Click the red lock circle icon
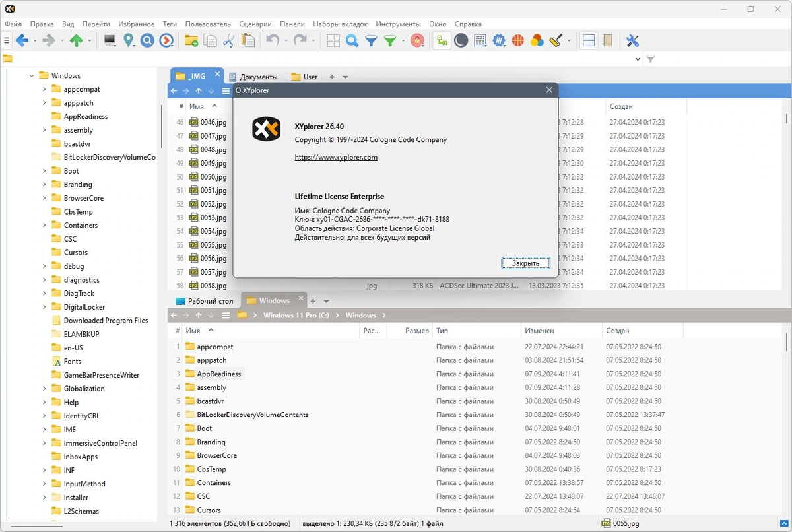 (x=417, y=41)
